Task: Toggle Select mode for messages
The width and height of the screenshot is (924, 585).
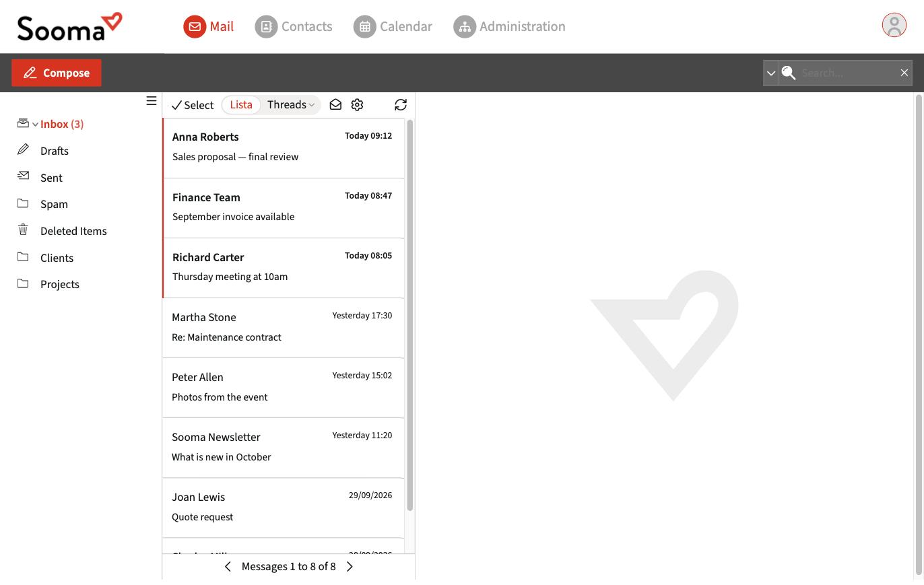Action: coord(193,105)
